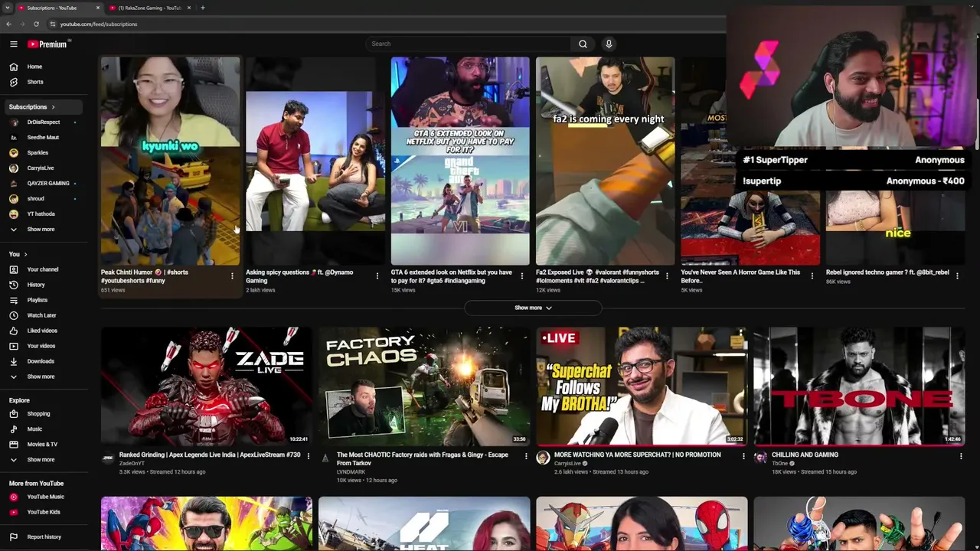980x551 pixels.
Task: Open a new browser tab
Action: coord(202,8)
